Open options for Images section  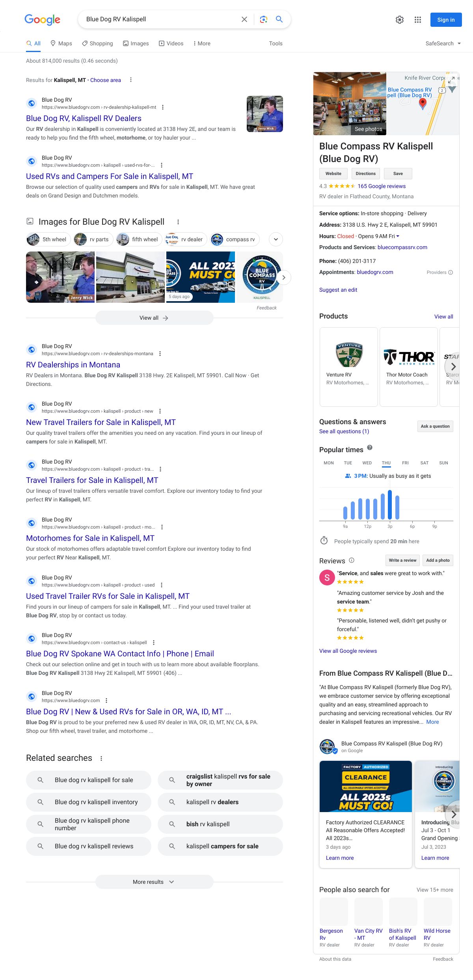(x=178, y=222)
